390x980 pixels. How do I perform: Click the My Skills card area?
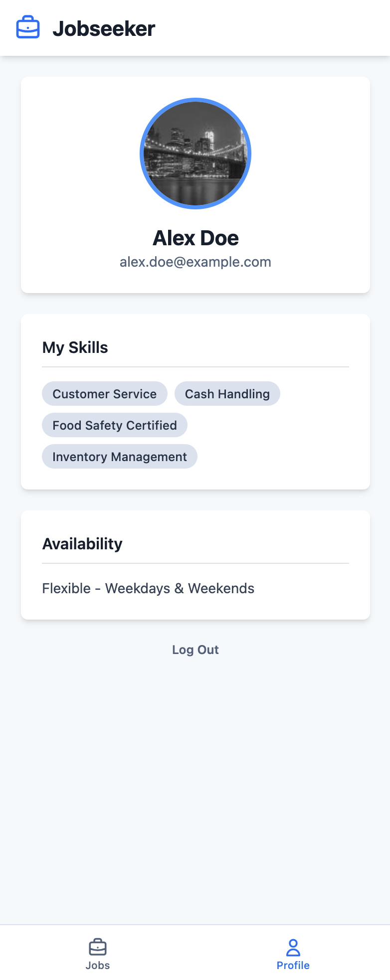click(195, 402)
